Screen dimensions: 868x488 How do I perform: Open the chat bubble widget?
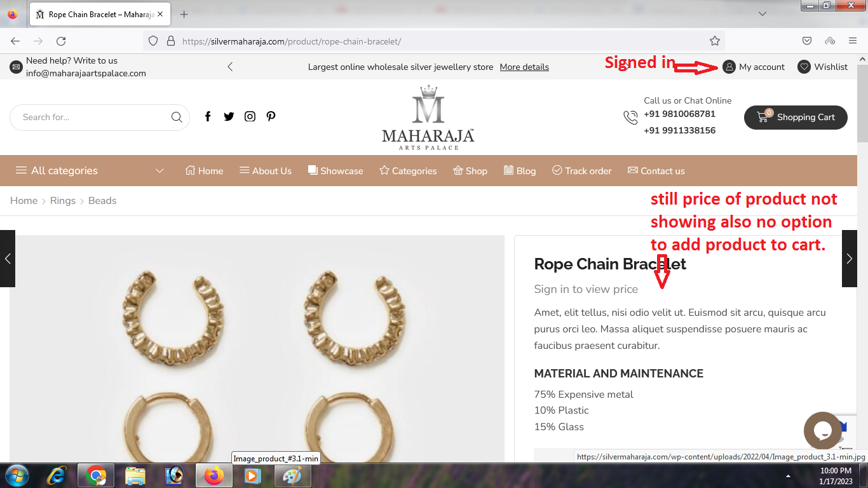coord(823,431)
